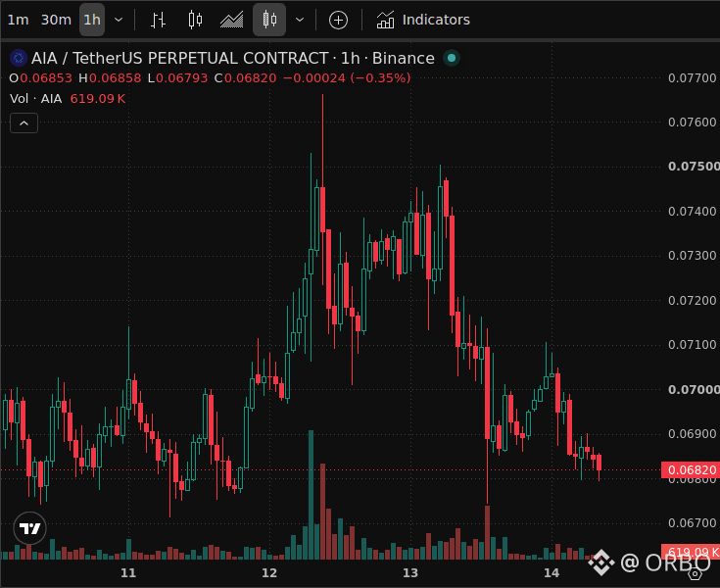Open the chart style dropdown arrow

300,20
